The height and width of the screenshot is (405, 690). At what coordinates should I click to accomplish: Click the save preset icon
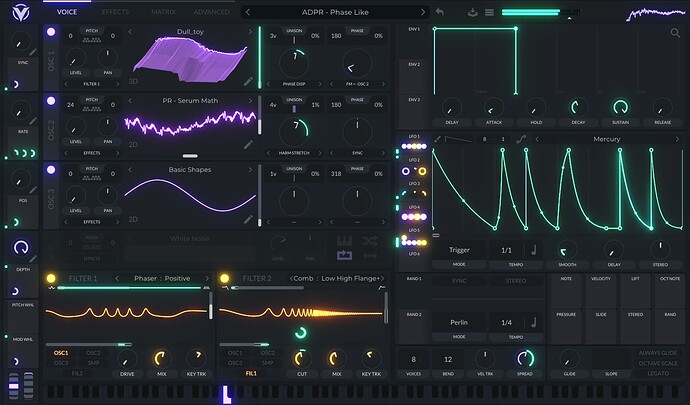click(x=473, y=12)
